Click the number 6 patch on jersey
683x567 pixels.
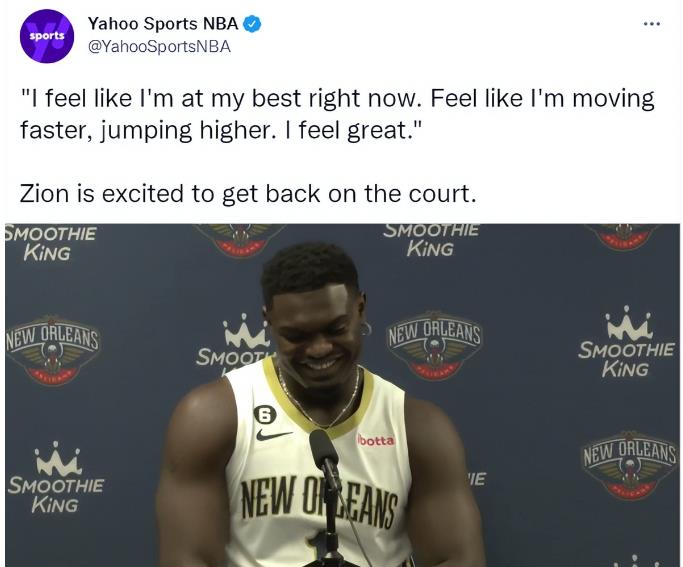(x=265, y=415)
